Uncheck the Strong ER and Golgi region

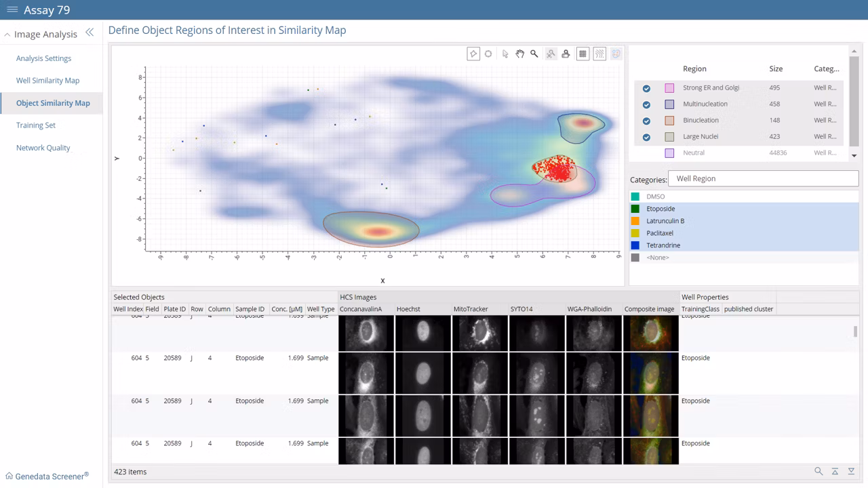point(646,88)
